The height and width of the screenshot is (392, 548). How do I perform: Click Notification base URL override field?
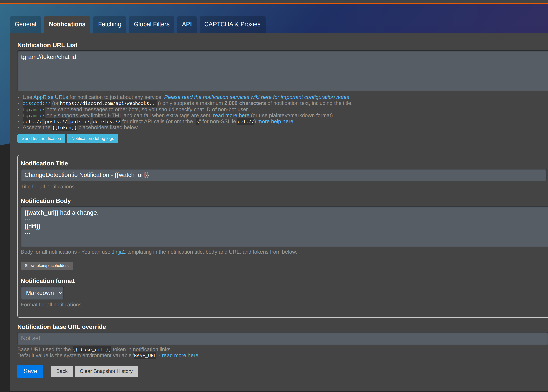pos(278,338)
